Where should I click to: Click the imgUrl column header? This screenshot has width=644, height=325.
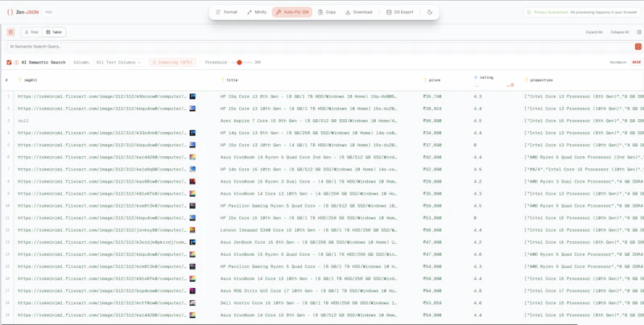[31, 80]
